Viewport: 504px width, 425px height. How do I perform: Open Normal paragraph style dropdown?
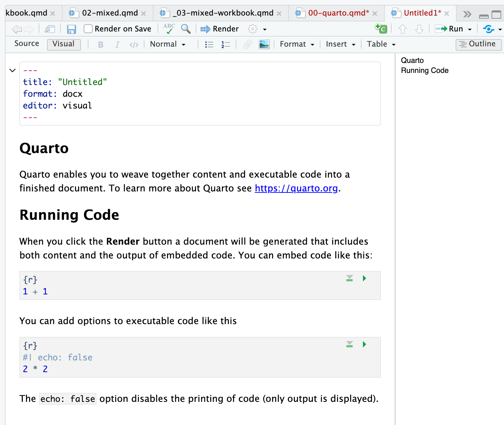coord(168,44)
